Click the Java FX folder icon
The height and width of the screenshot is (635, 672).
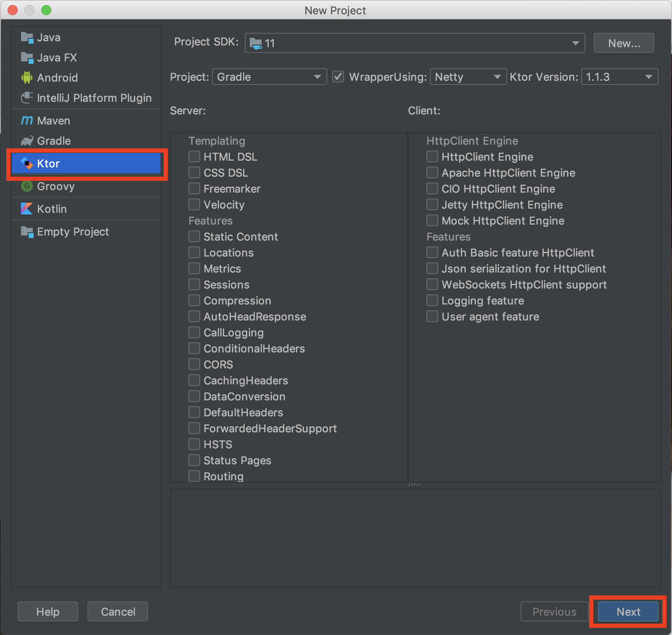27,58
